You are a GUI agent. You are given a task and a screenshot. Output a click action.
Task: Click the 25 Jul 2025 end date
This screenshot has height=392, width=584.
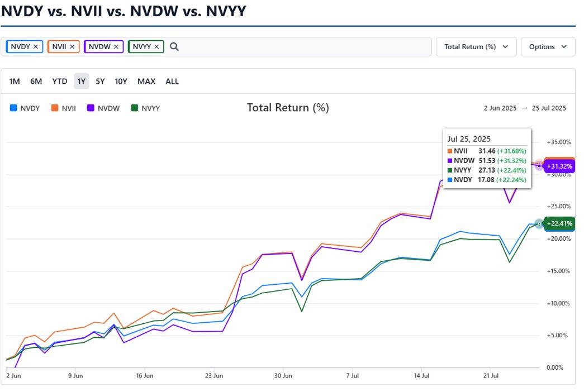point(549,108)
